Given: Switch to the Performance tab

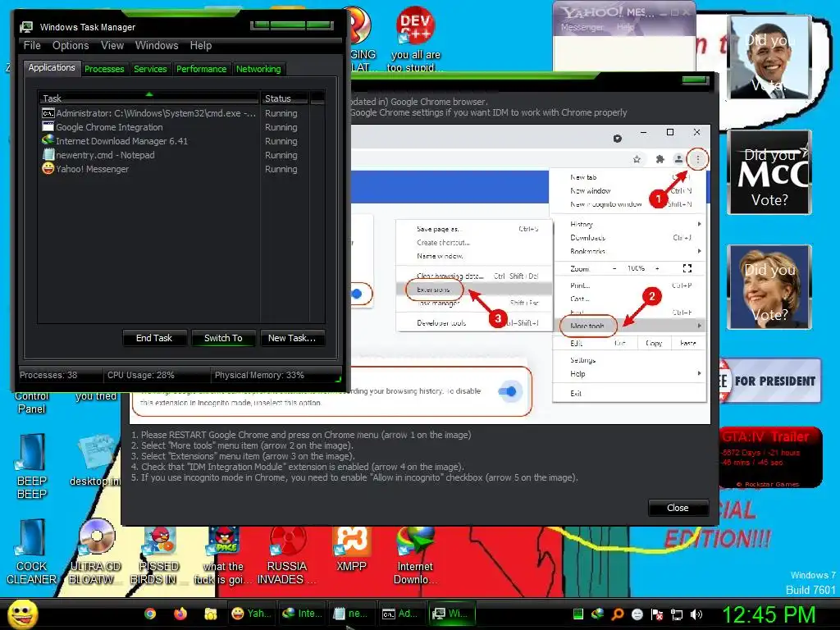Looking at the screenshot, I should [202, 69].
